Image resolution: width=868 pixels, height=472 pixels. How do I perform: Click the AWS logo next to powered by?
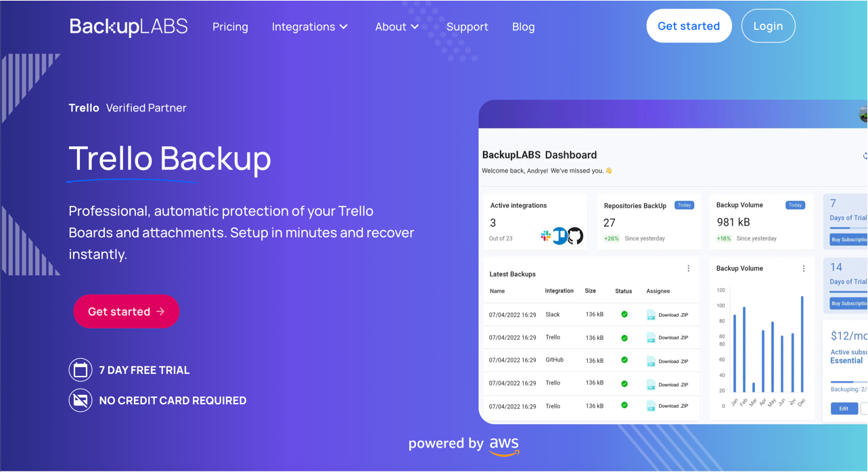pyautogui.click(x=505, y=445)
